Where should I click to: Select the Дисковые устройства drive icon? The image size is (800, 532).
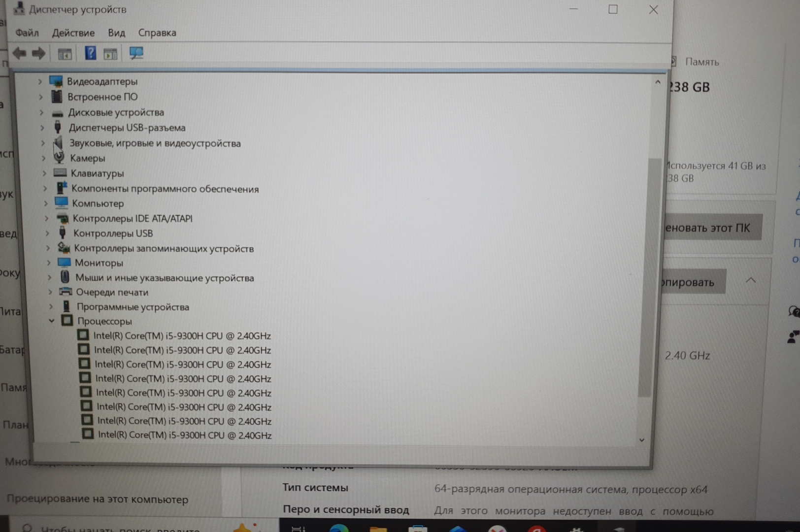(x=58, y=113)
